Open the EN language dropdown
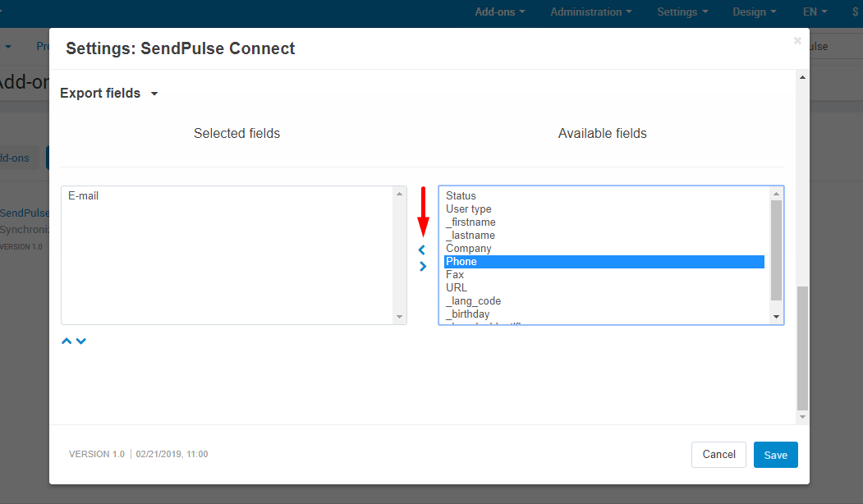This screenshot has width=863, height=504. point(815,12)
